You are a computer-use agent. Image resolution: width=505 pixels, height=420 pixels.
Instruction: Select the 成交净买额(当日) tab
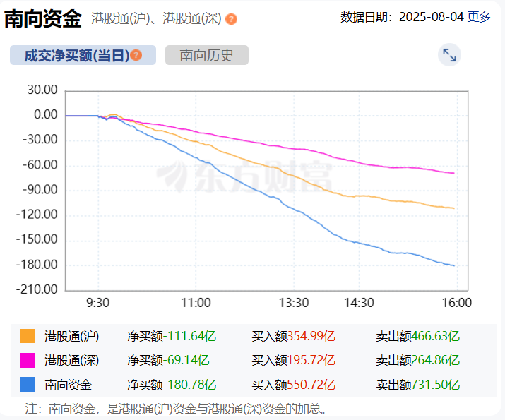pos(83,55)
